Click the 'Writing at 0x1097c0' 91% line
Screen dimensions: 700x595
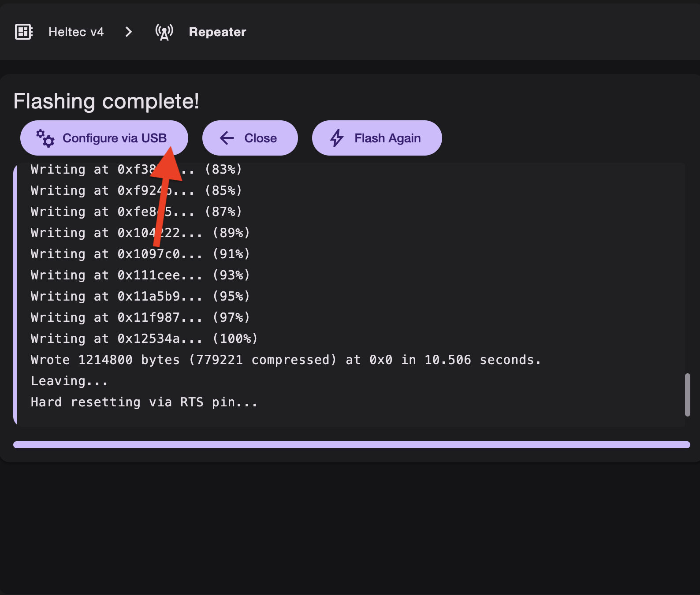coord(140,254)
